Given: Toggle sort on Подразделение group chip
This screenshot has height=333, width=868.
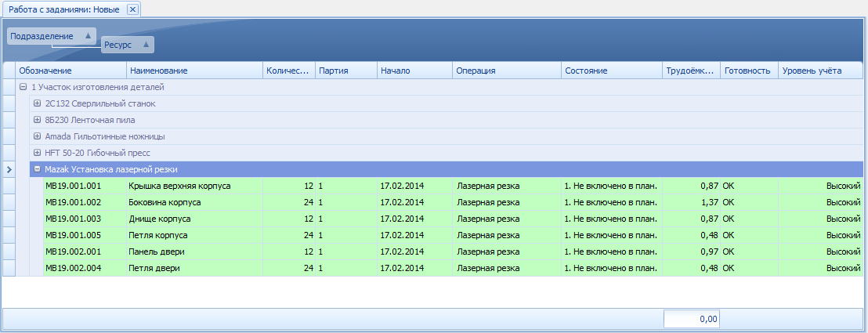Looking at the screenshot, I should 52,36.
